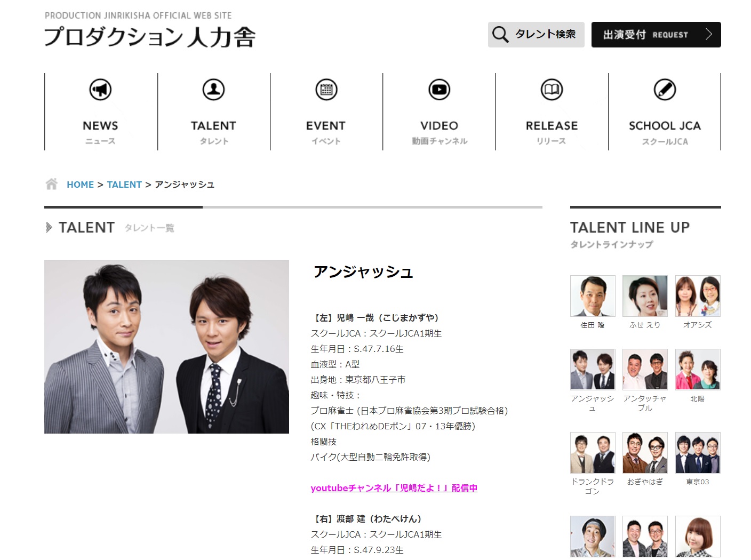This screenshot has width=751, height=560.
Task: Click the TALENT person icon
Action: pyautogui.click(x=213, y=90)
